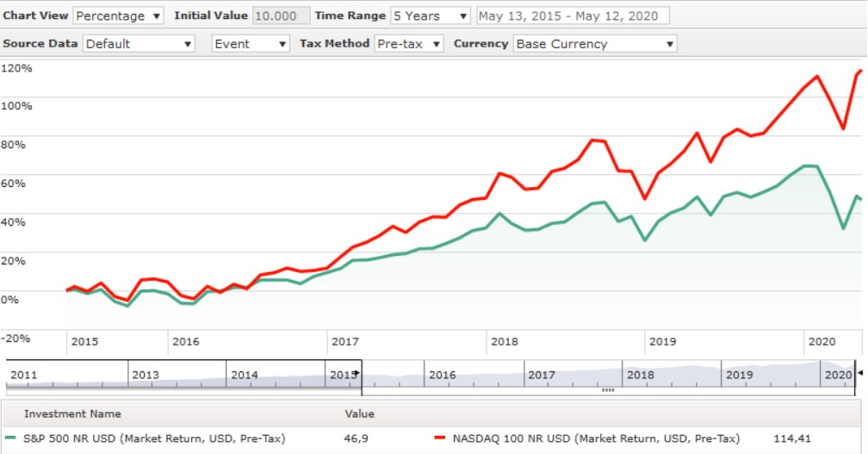Click the Initial Value input field
Viewport: 868px width, 454px height.
(281, 16)
